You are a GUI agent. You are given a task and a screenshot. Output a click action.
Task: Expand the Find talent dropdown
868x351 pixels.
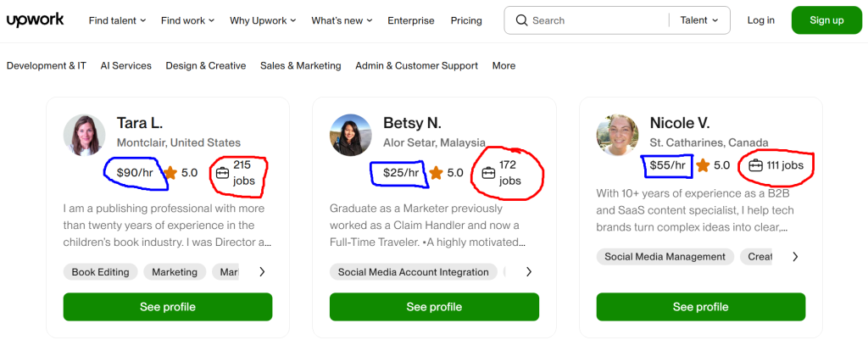click(x=117, y=20)
